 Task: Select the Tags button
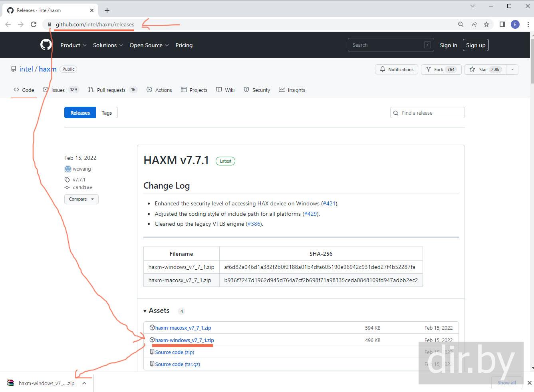107,113
